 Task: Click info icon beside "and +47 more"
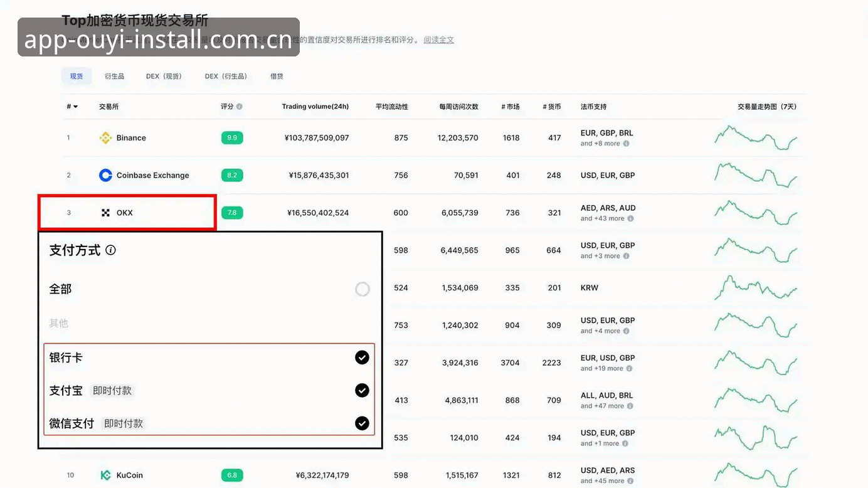(631, 406)
